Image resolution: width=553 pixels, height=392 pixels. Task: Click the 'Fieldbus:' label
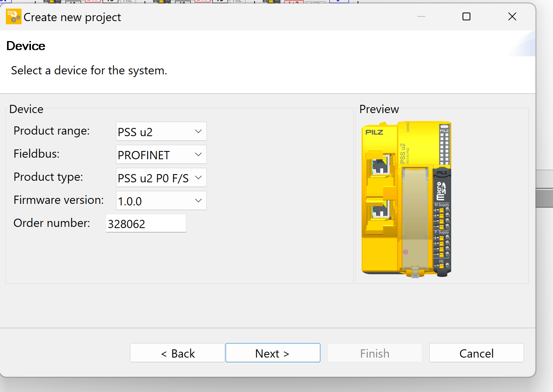(36, 154)
